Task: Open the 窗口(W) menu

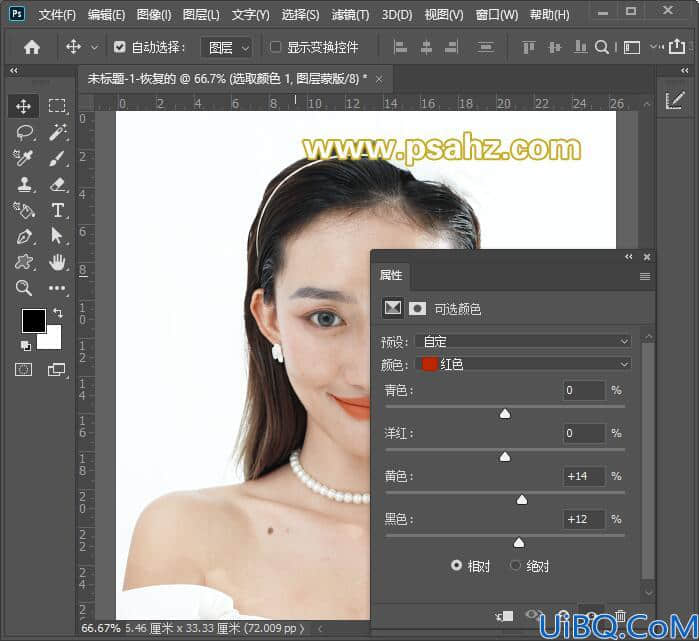Action: click(497, 15)
